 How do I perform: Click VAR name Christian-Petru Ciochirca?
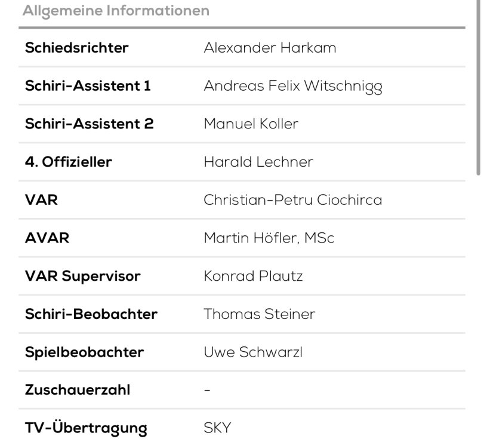point(292,200)
